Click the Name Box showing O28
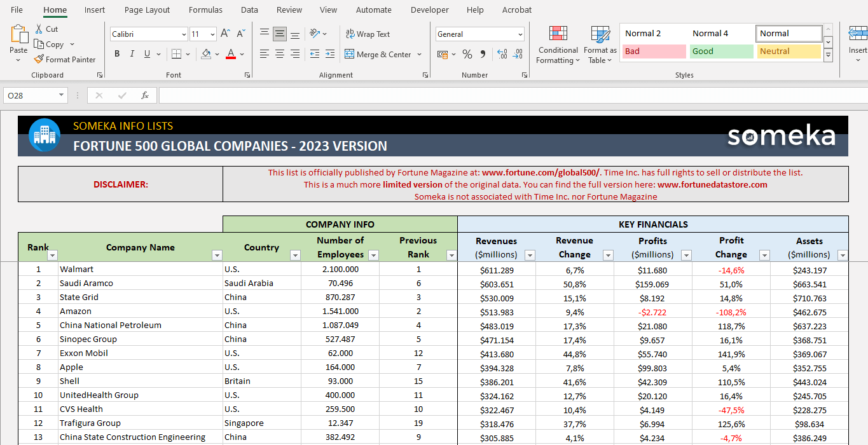This screenshot has width=868, height=445. [30, 95]
